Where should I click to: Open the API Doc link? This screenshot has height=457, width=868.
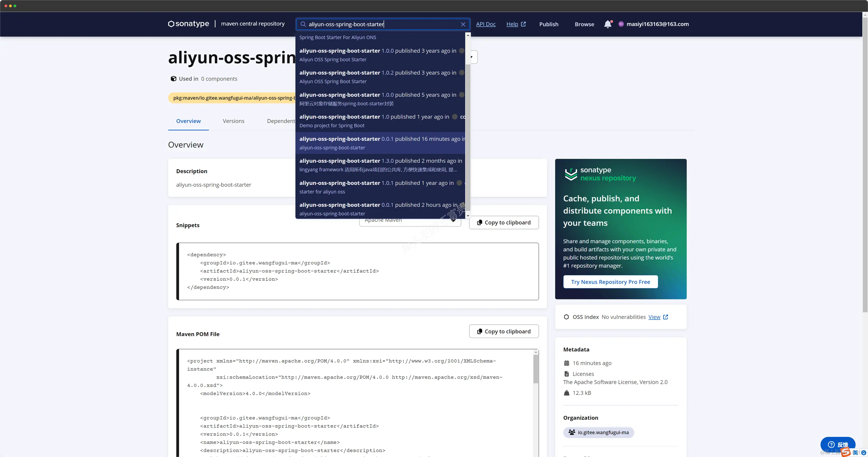point(486,24)
